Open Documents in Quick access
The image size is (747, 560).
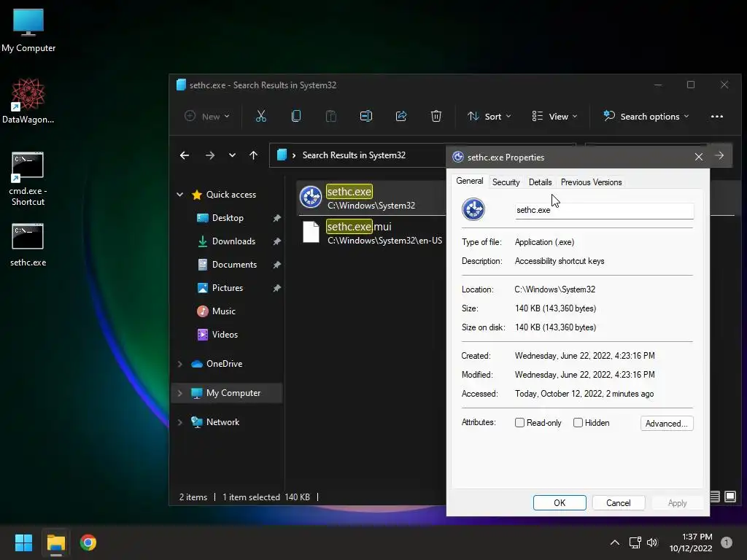[234, 265]
